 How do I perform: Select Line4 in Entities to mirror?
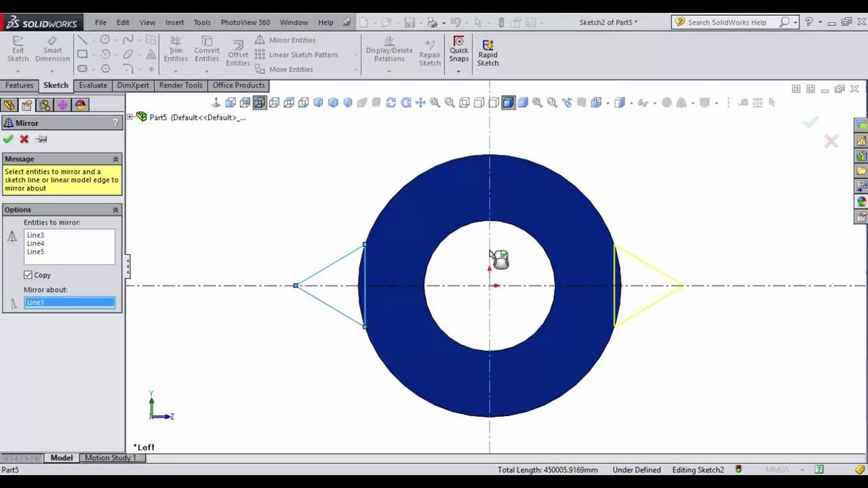(35, 243)
